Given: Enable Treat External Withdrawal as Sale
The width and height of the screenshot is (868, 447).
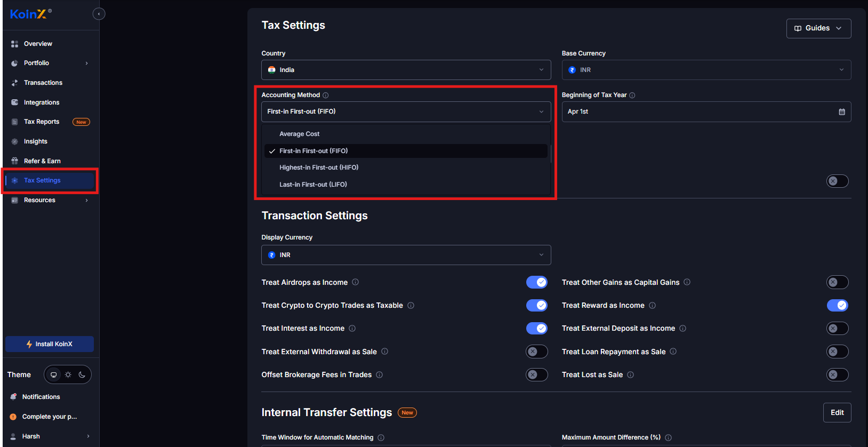Looking at the screenshot, I should (x=537, y=352).
